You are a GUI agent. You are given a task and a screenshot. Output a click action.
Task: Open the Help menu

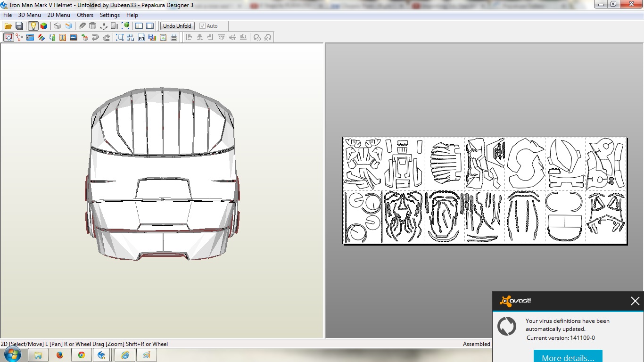132,15
